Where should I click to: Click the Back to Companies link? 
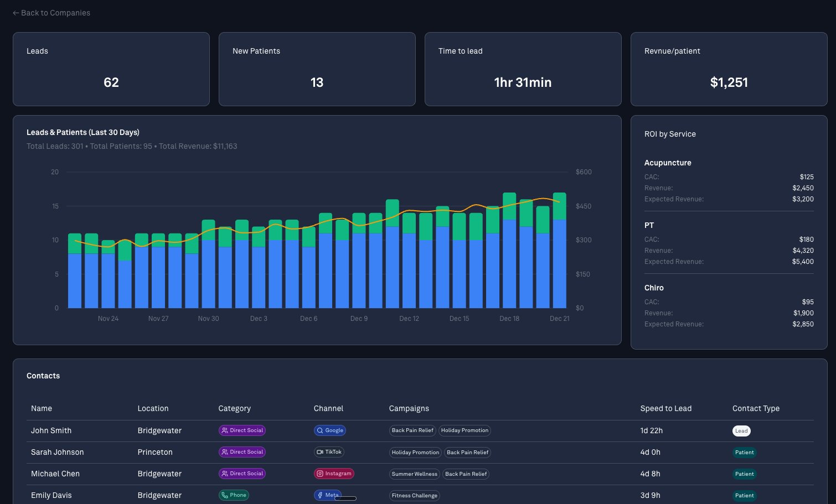coord(51,13)
